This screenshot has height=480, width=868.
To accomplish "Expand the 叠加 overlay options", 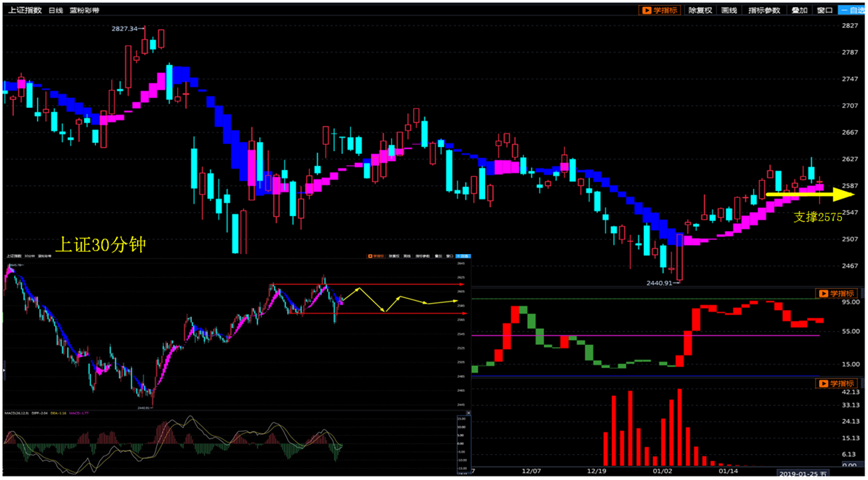I will [799, 10].
